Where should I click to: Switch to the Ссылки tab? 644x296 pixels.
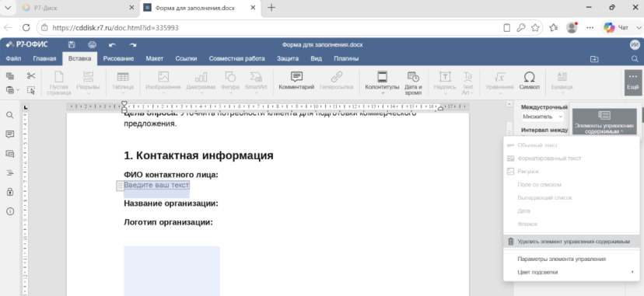point(186,58)
